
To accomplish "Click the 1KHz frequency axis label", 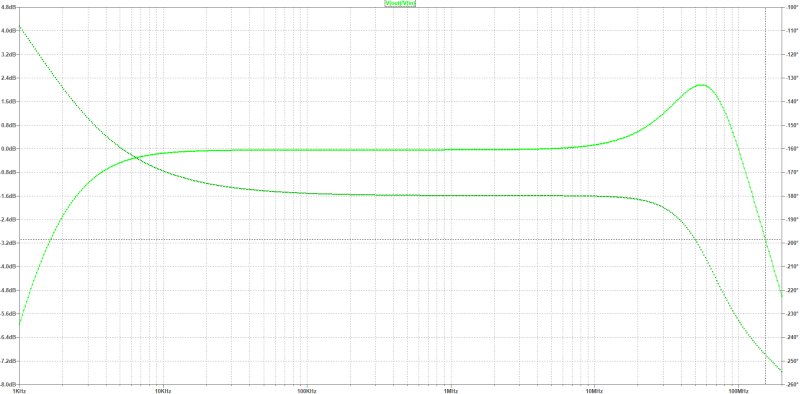I will coord(18,390).
